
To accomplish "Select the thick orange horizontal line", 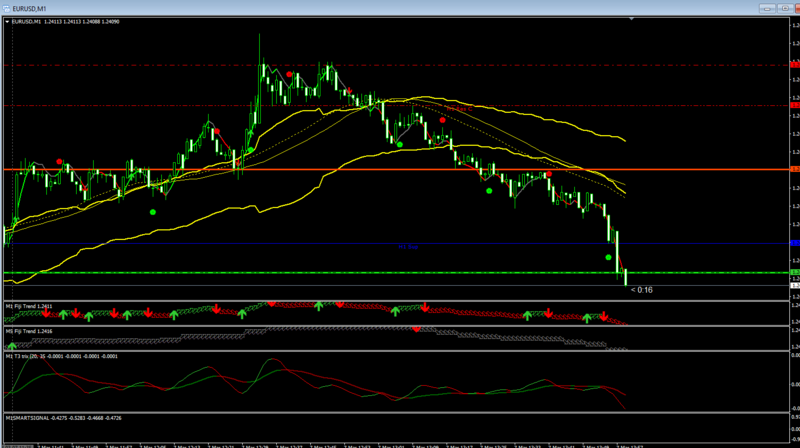I will click(x=396, y=169).
